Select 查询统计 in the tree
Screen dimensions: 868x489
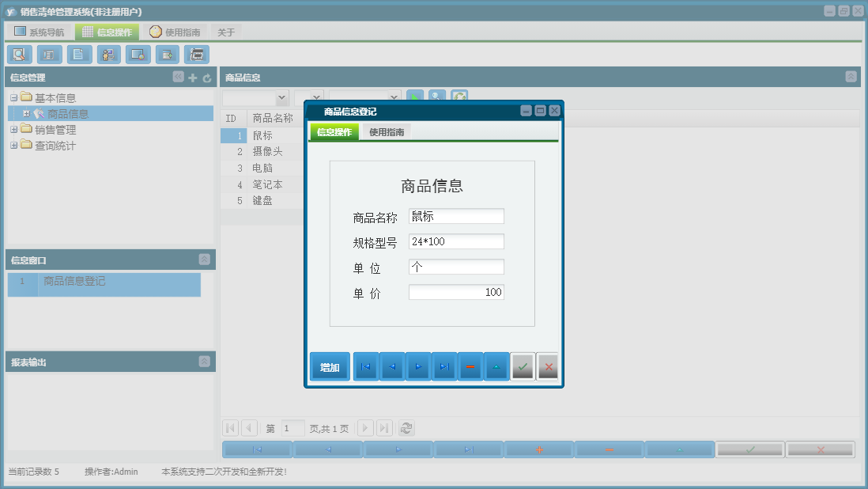[55, 146]
